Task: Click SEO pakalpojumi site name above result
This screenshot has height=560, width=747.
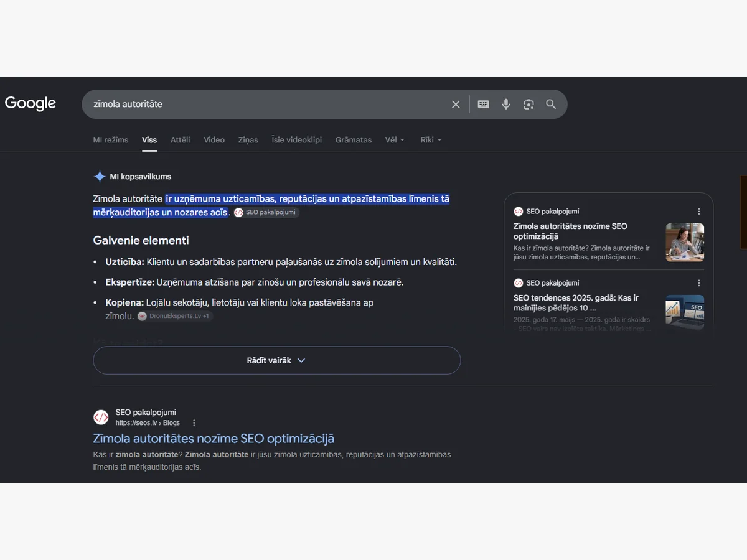Action: coord(146,412)
